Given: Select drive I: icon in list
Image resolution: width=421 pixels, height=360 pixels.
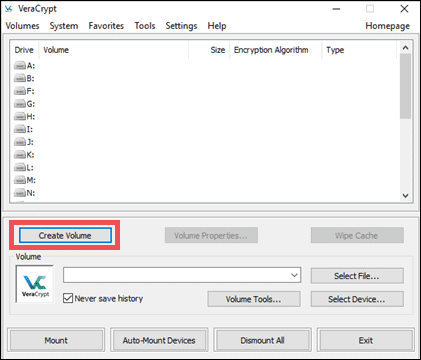Looking at the screenshot, I should pos(20,129).
